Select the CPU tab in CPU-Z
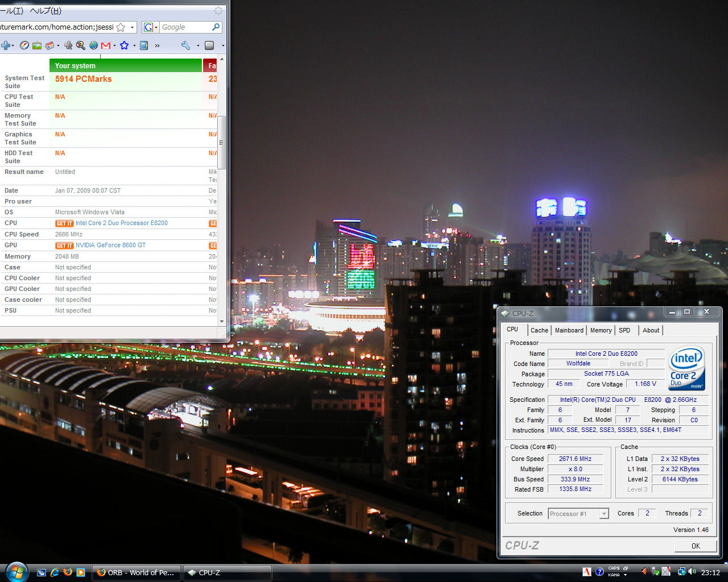 [513, 329]
